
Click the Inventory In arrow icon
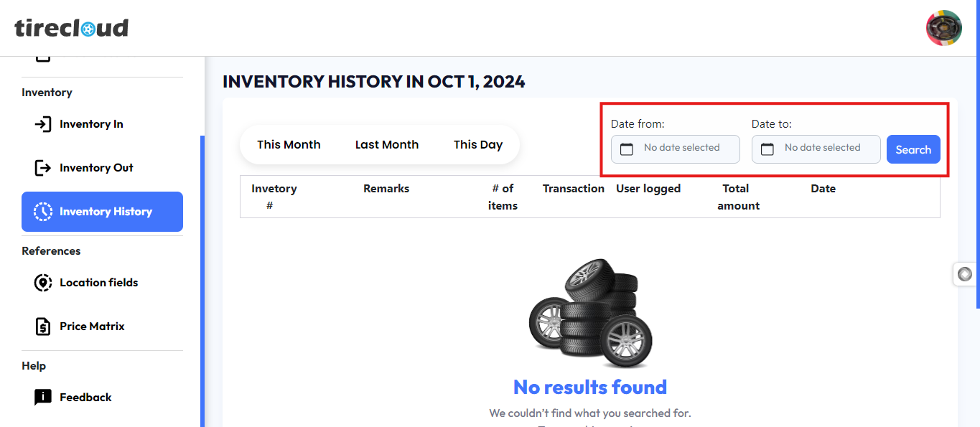point(43,124)
